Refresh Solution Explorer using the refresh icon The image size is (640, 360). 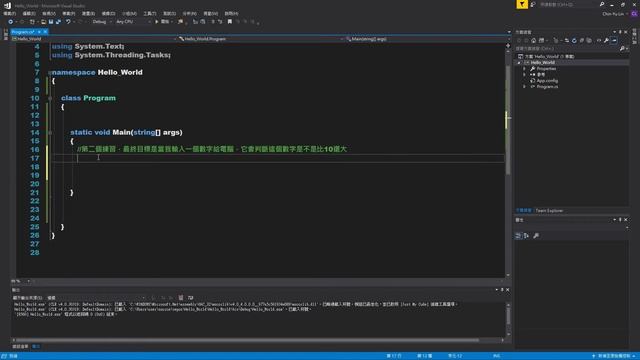coord(574,40)
